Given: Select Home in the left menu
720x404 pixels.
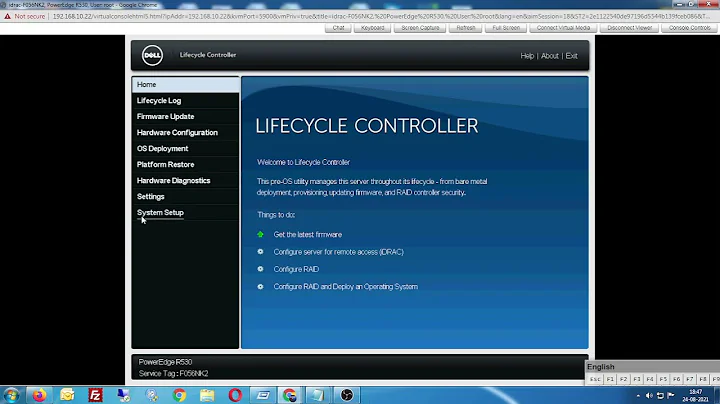Looking at the screenshot, I should [x=186, y=84].
